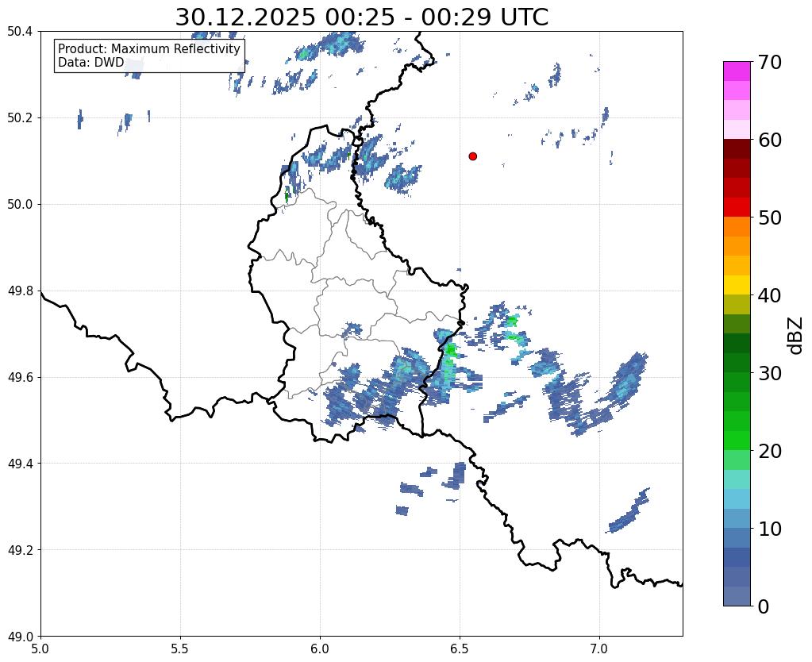Click the latitude tick label 50.0
812x662 pixels.
(x=20, y=205)
